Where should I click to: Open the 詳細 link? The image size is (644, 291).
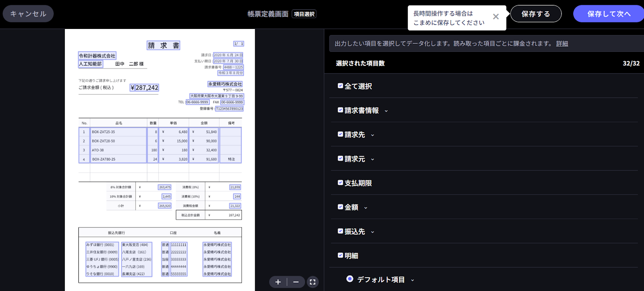(x=562, y=43)
